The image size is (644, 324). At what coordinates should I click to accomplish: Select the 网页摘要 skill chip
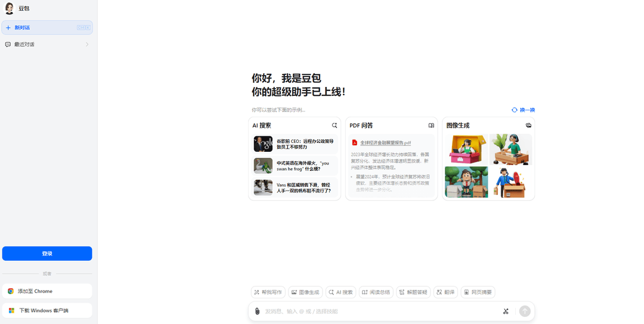coord(478,292)
